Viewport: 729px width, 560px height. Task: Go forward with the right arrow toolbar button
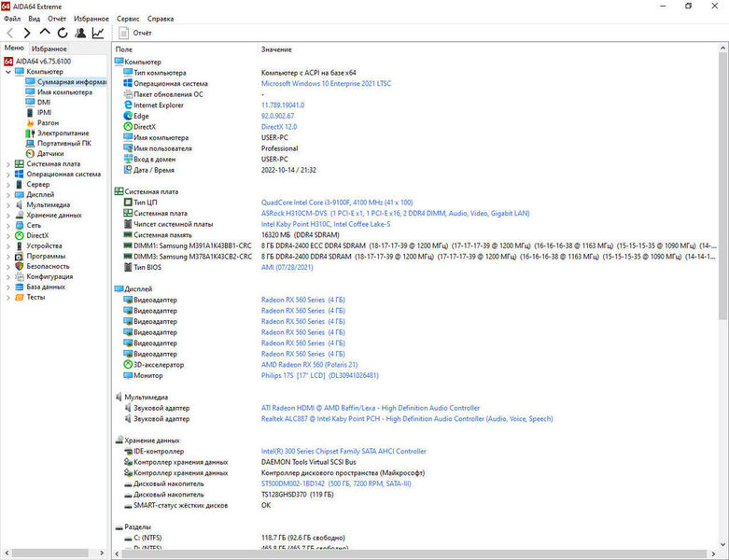[x=27, y=33]
